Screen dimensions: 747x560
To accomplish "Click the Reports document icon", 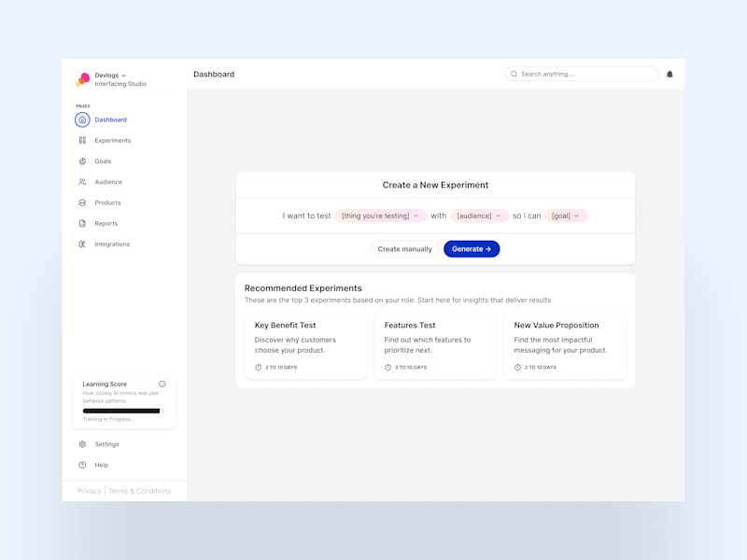I will point(82,223).
